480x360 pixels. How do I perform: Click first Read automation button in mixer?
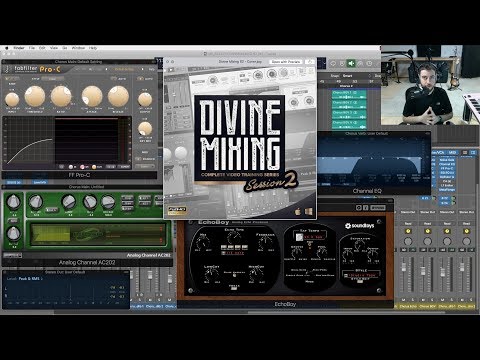click(x=408, y=223)
